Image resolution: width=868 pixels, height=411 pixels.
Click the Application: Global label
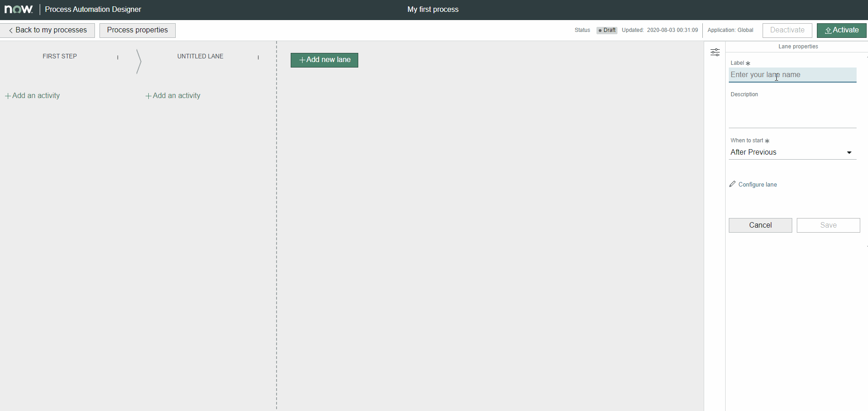[730, 30]
